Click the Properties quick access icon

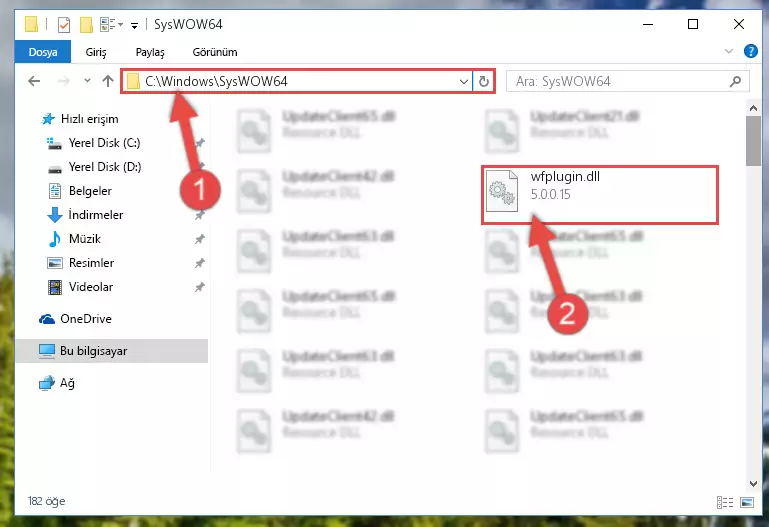tap(64, 25)
